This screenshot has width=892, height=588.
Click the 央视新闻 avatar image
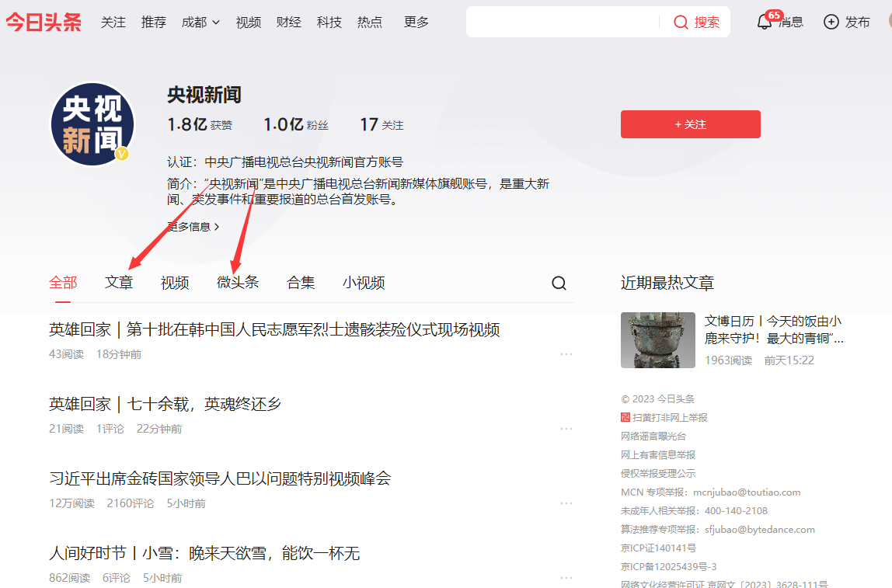92,124
